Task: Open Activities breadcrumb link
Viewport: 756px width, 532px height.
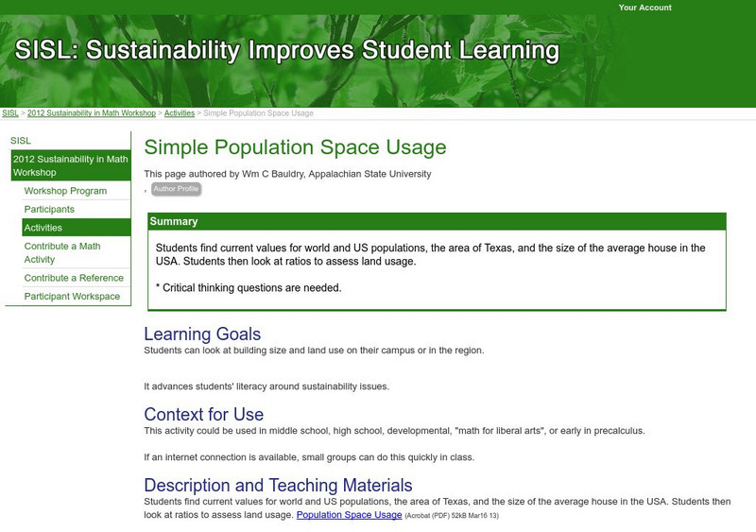Action: pyautogui.click(x=180, y=112)
